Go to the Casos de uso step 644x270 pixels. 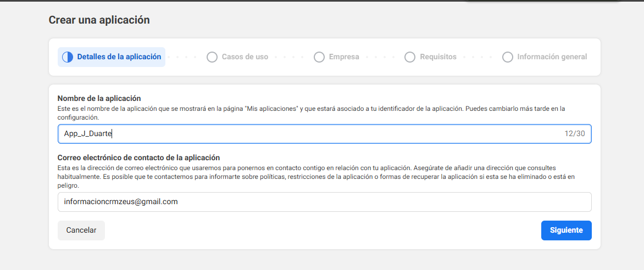point(245,57)
